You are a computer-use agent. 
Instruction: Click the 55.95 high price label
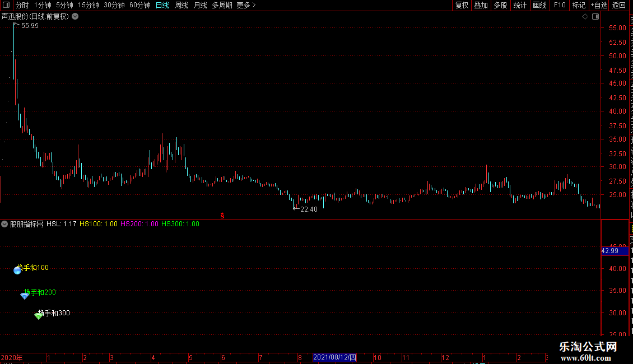click(x=30, y=26)
